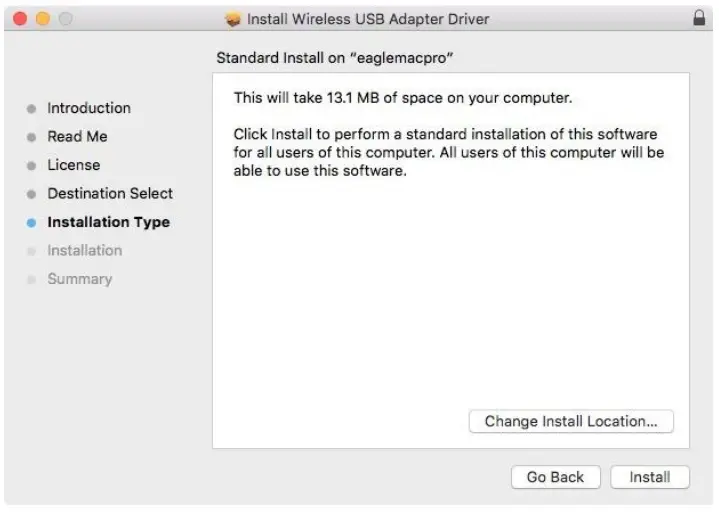Image resolution: width=719 pixels, height=512 pixels.
Task: Minimize the installer window
Action: click(43, 19)
